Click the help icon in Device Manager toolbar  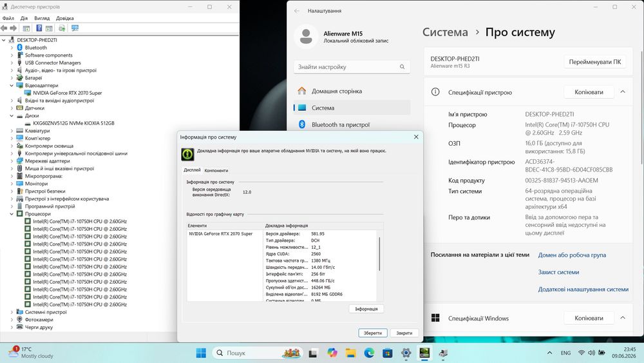coord(39,28)
